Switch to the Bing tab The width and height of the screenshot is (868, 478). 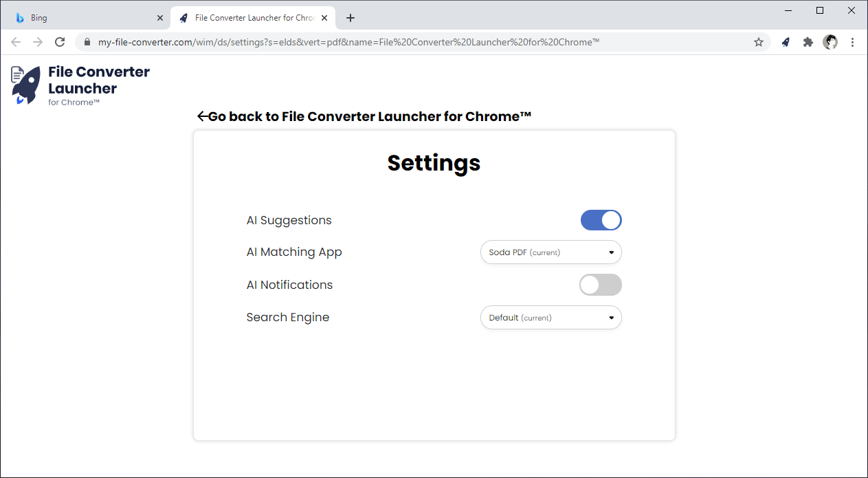point(82,17)
